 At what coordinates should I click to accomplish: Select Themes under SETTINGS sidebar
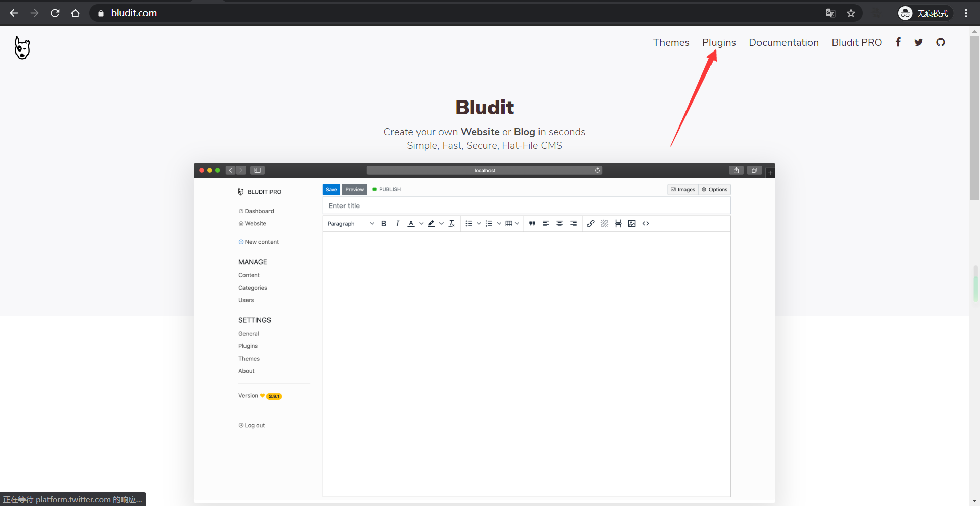coord(249,359)
